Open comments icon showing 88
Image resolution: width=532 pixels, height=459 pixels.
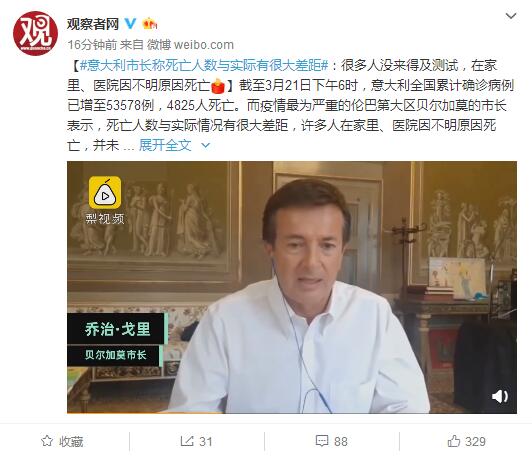[331, 441]
